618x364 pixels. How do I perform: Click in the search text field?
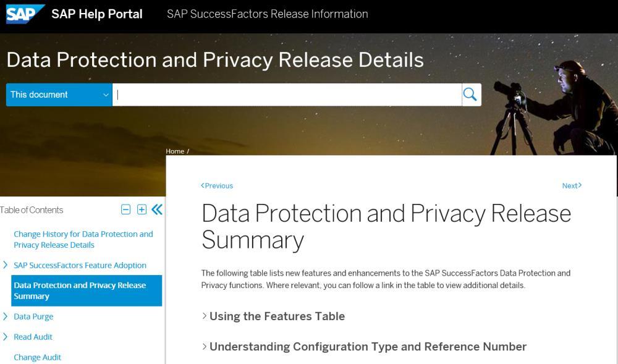click(x=287, y=95)
